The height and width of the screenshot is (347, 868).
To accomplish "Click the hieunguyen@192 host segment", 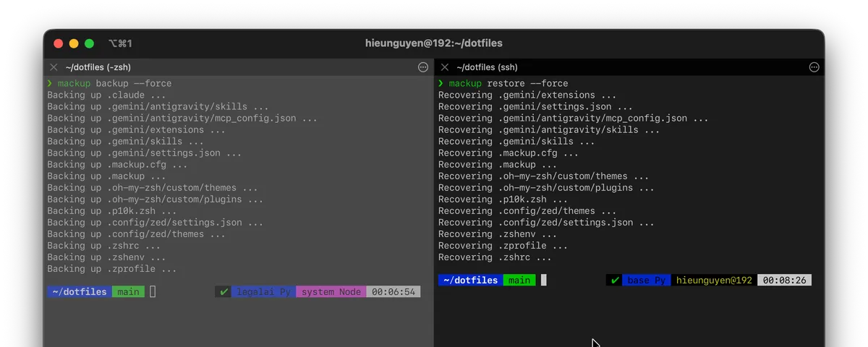I will (714, 280).
